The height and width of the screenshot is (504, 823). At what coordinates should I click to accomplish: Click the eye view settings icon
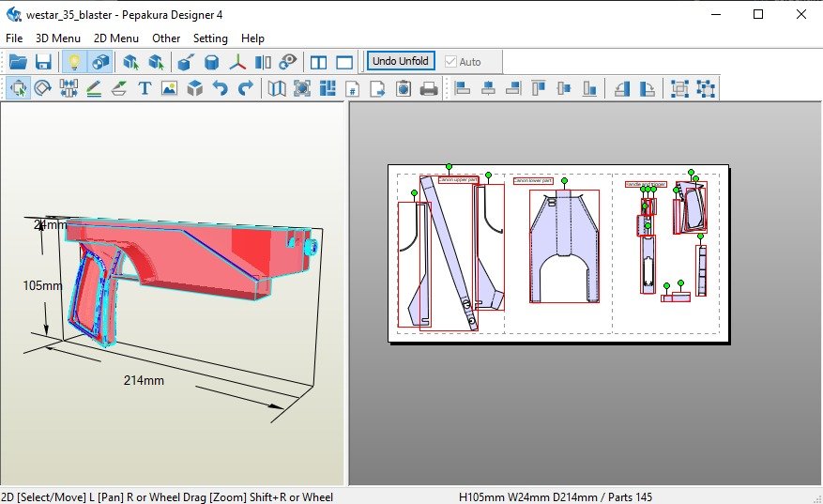pos(288,62)
